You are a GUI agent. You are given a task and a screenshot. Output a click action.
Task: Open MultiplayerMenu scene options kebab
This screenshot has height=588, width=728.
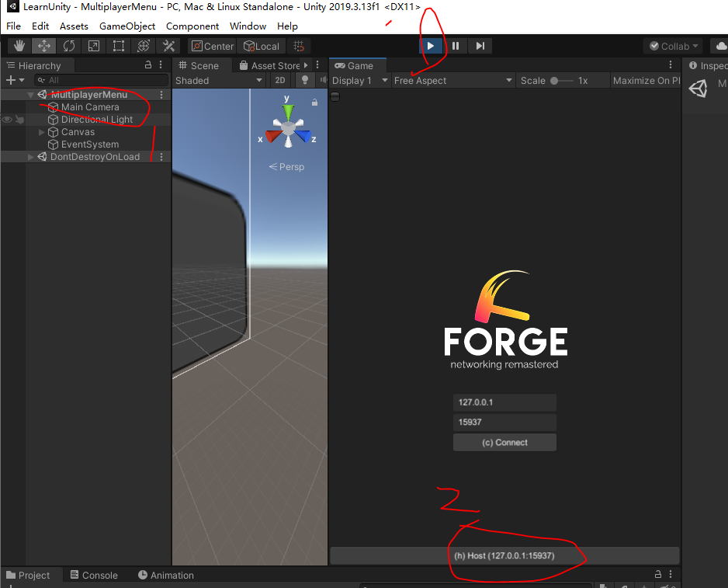161,94
